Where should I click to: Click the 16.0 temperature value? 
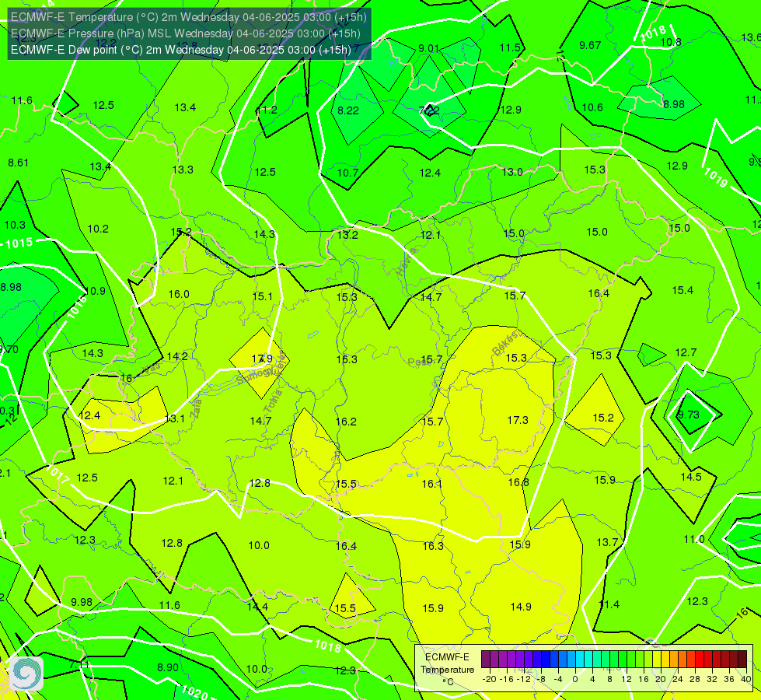click(x=179, y=294)
